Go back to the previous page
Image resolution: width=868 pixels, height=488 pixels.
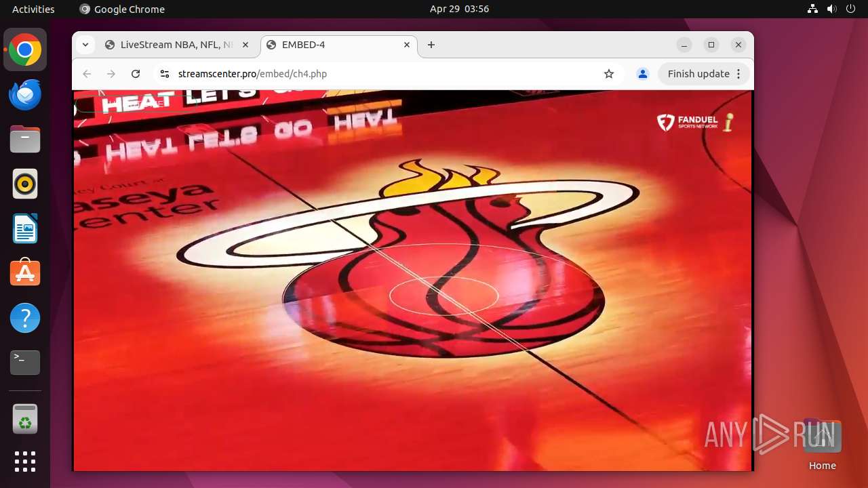click(87, 74)
